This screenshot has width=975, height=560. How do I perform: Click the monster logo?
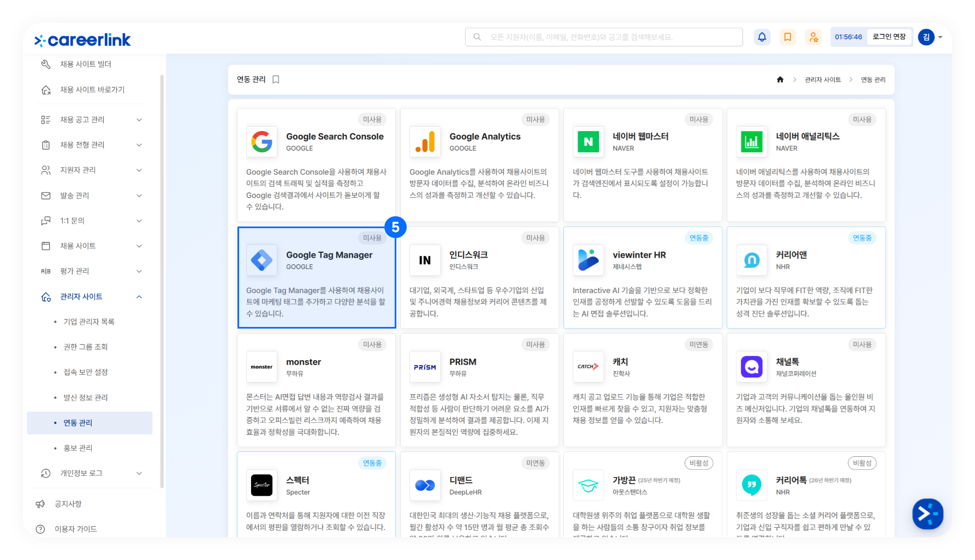262,367
